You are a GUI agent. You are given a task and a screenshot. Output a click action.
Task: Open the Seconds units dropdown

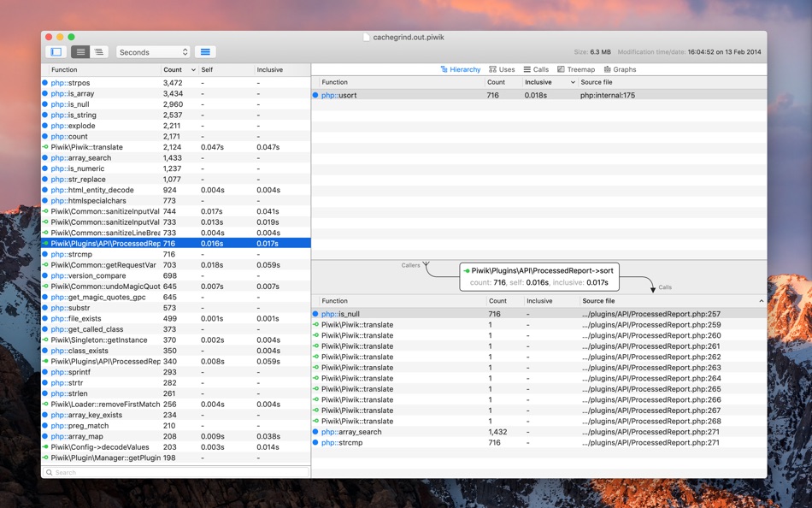pos(153,52)
